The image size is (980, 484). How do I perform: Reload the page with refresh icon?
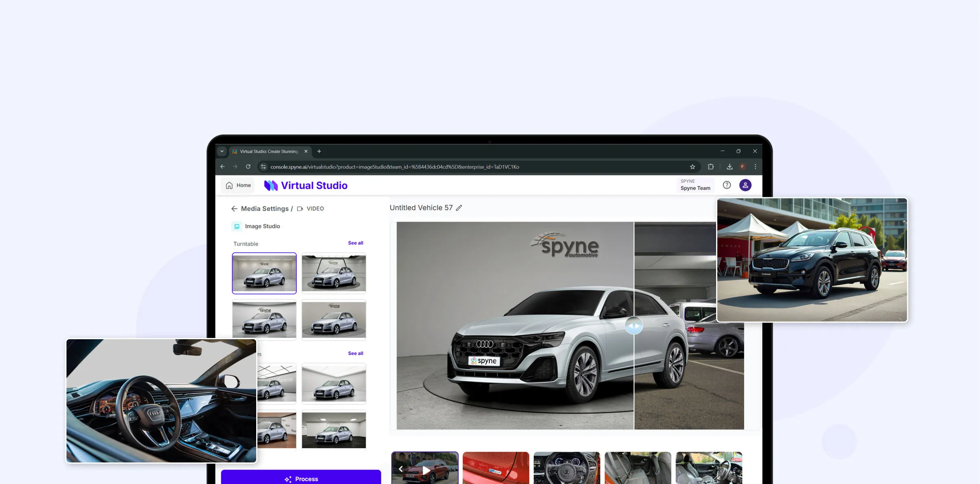coord(248,167)
